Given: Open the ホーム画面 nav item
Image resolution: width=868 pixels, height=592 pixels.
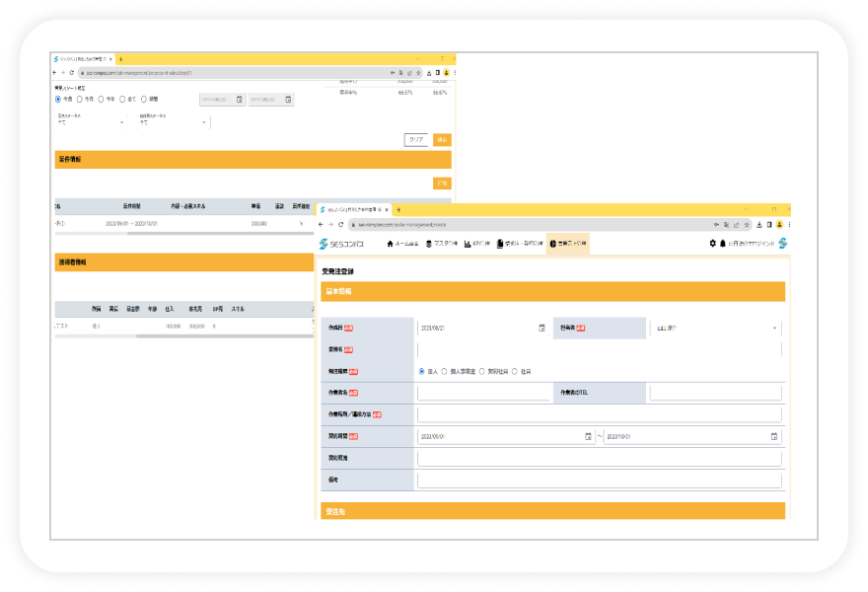Looking at the screenshot, I should tap(402, 244).
